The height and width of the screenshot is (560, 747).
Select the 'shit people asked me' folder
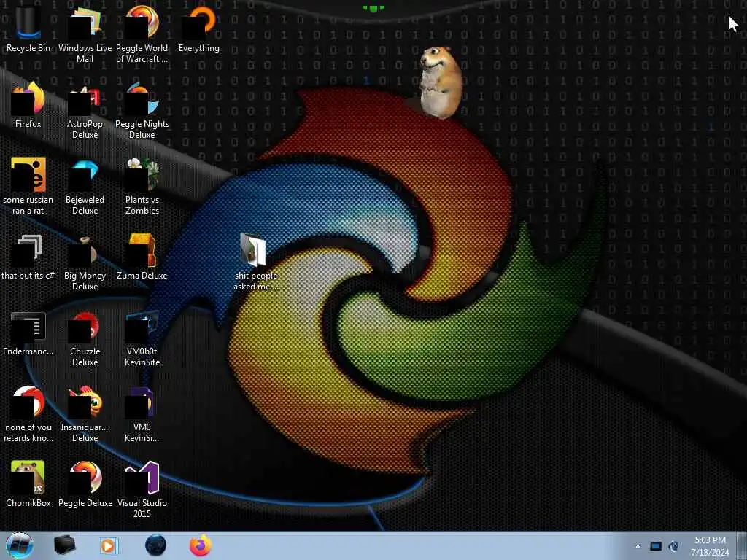tap(256, 262)
